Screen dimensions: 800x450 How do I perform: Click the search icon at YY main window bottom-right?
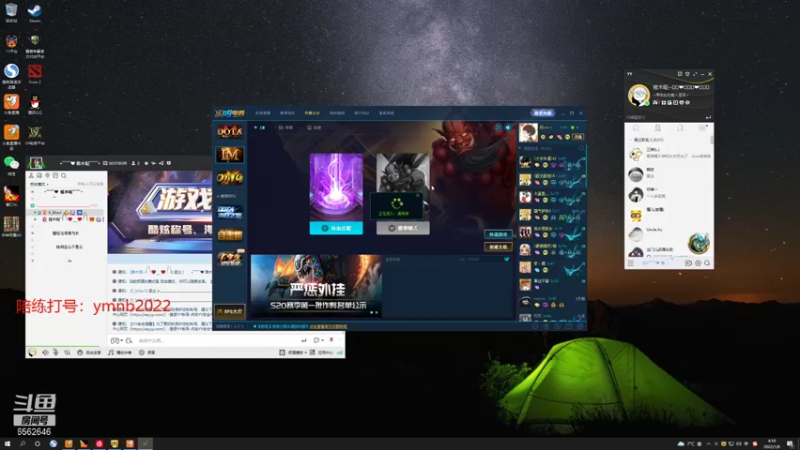707,263
